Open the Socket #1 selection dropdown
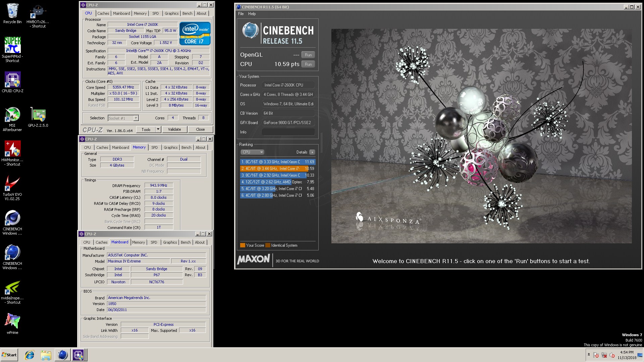The height and width of the screenshot is (362, 644). pyautogui.click(x=123, y=118)
